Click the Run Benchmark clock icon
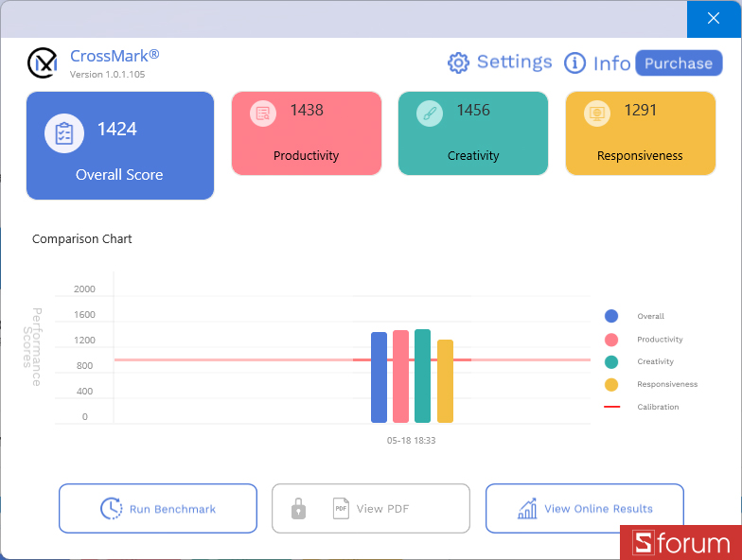Screen dimensions: 742x560 pos(112,509)
